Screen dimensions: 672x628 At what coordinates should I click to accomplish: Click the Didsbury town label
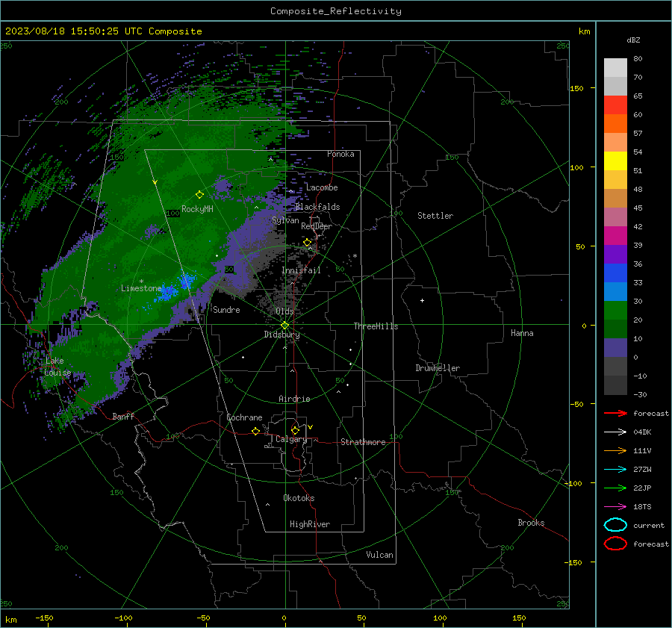[x=281, y=335]
